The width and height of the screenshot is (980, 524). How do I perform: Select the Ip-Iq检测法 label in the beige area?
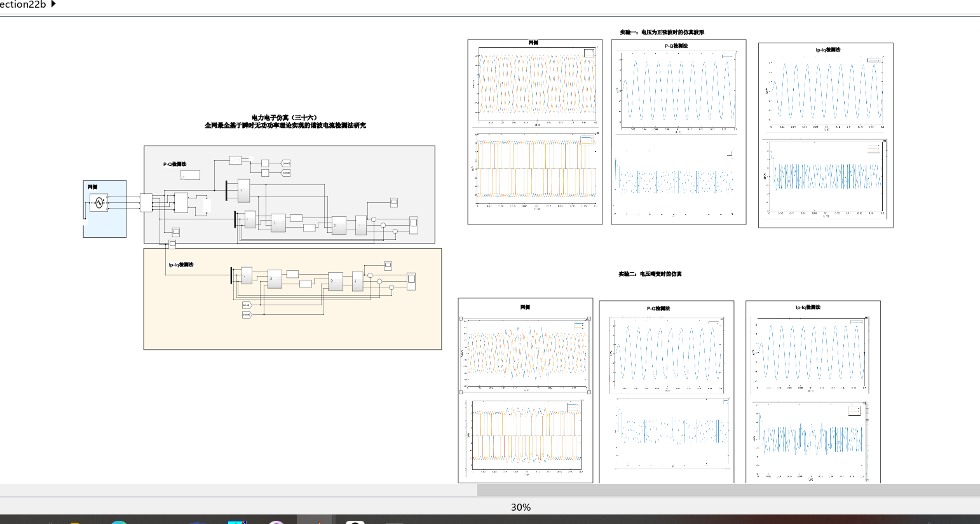point(181,265)
